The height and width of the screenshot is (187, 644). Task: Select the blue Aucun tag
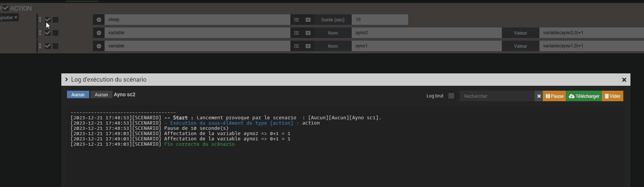78,94
